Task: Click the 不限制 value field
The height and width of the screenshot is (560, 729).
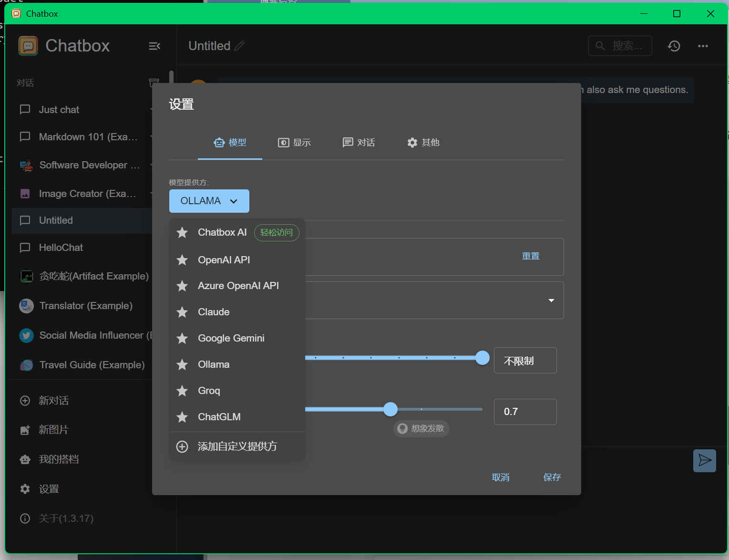Action: tap(525, 361)
